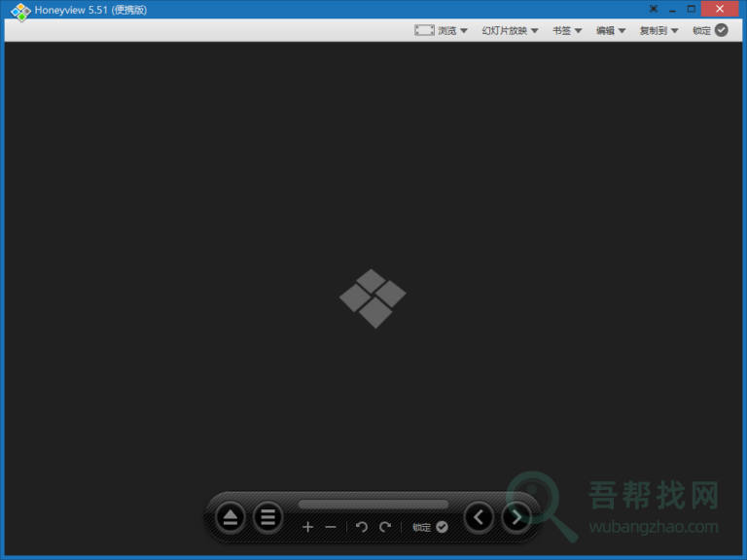Open the 幻灯片放映 slideshow dropdown

tap(510, 30)
